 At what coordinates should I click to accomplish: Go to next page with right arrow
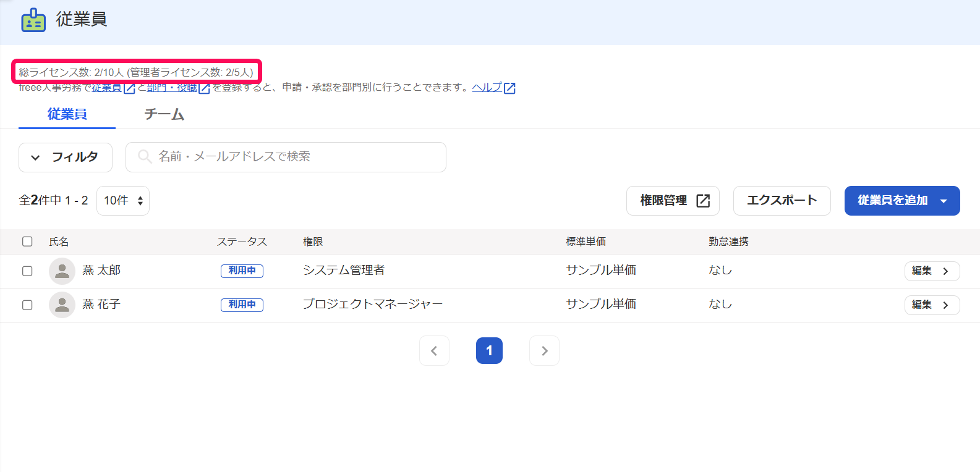[x=544, y=351]
